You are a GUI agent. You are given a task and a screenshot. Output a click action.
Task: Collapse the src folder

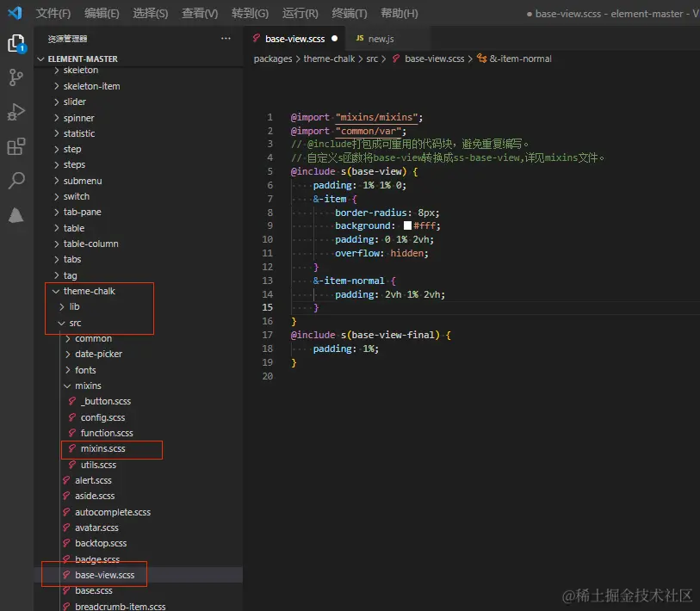point(62,323)
